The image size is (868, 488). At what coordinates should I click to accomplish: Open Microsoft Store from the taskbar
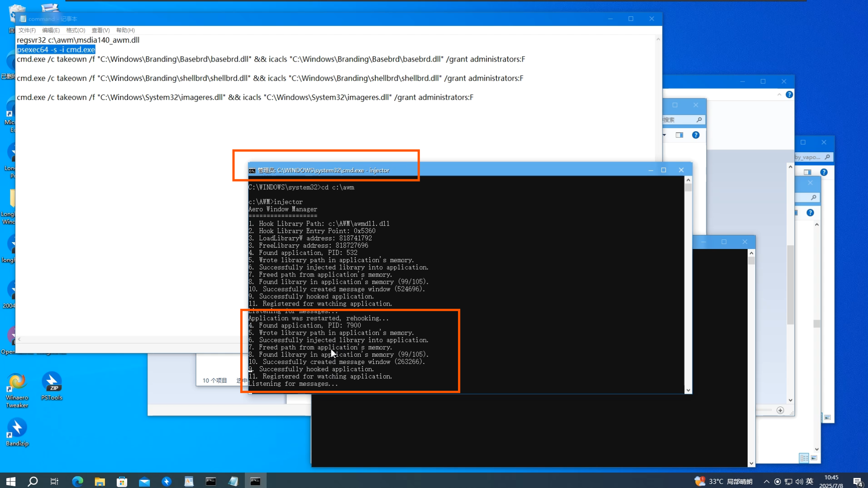pos(122,481)
